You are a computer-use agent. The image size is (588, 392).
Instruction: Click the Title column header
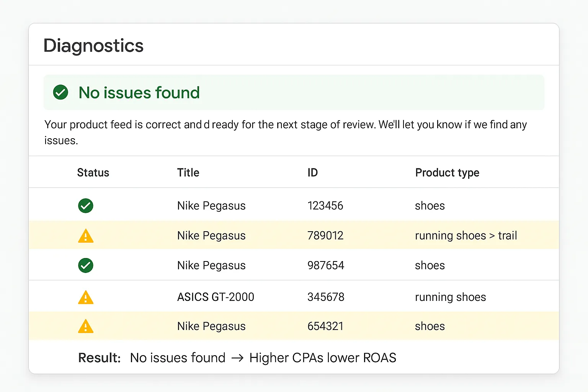click(188, 173)
